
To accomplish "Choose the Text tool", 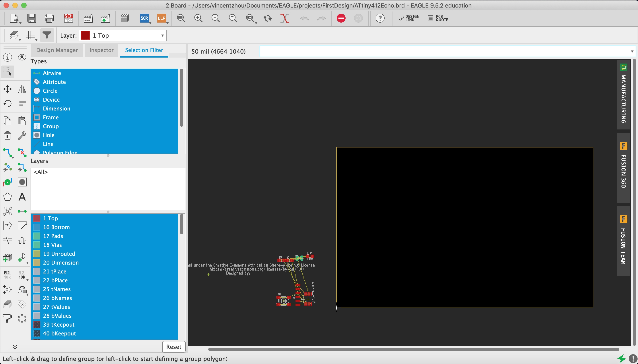I will pyautogui.click(x=22, y=197).
